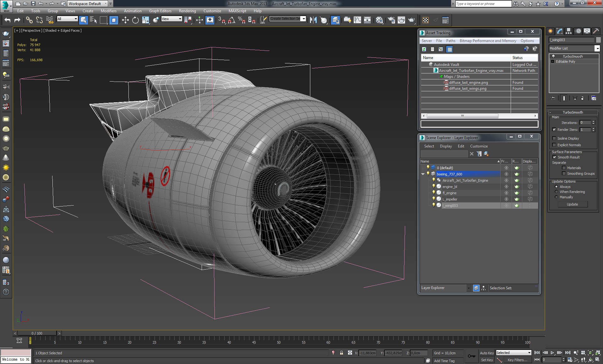Select the Move transform tool
603x364 pixels.
click(125, 20)
